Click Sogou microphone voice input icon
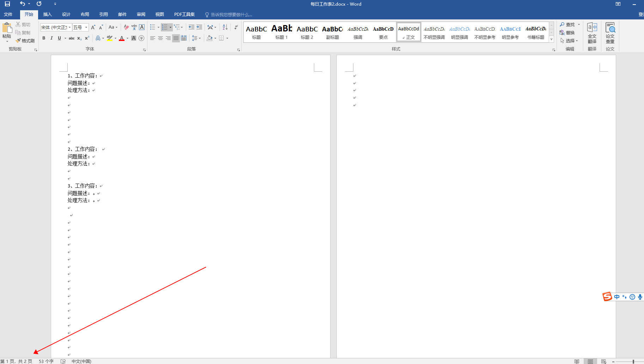The width and height of the screenshot is (644, 364). pos(640,297)
